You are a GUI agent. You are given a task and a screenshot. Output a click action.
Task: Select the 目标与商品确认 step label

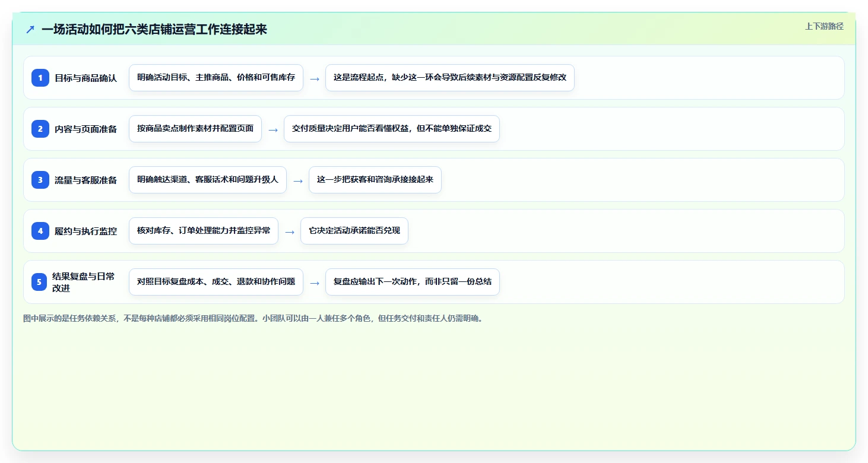[x=86, y=78]
